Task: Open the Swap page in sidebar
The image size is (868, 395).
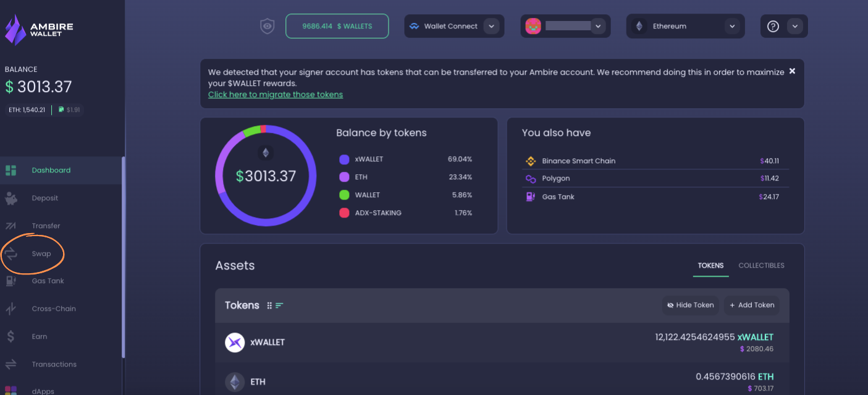Action: 61,253
